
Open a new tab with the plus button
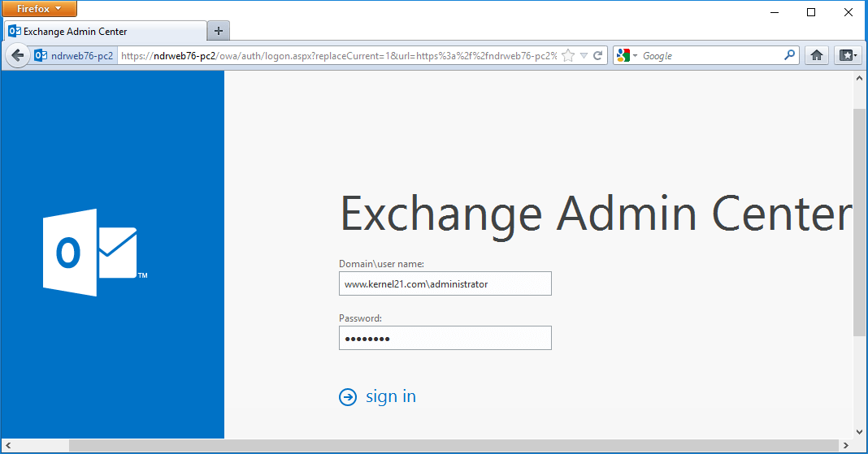(x=219, y=31)
